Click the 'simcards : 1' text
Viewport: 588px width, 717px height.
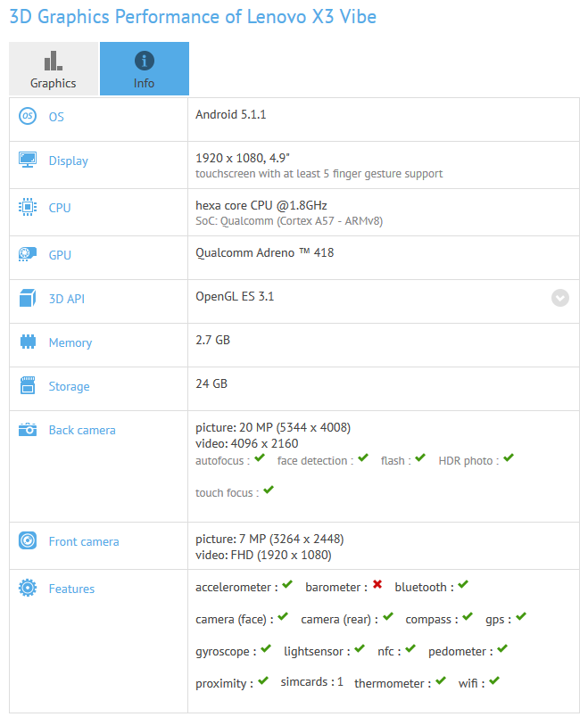pyautogui.click(x=311, y=682)
